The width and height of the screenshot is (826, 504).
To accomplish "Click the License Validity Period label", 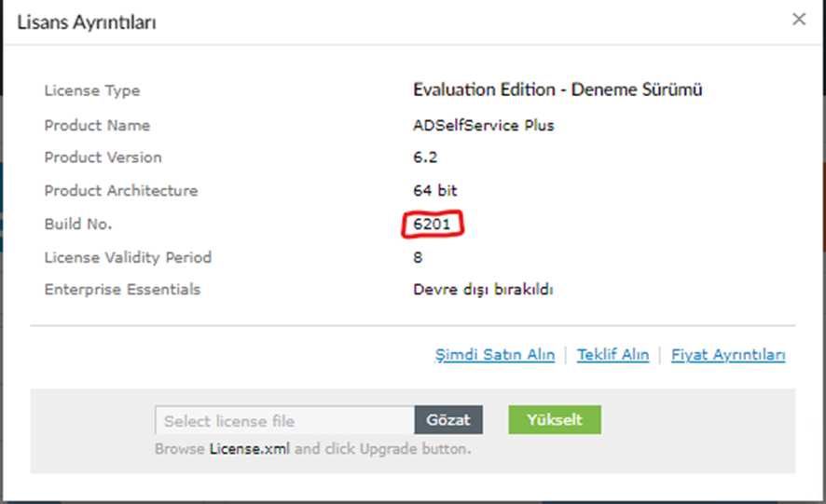I will pyautogui.click(x=128, y=257).
